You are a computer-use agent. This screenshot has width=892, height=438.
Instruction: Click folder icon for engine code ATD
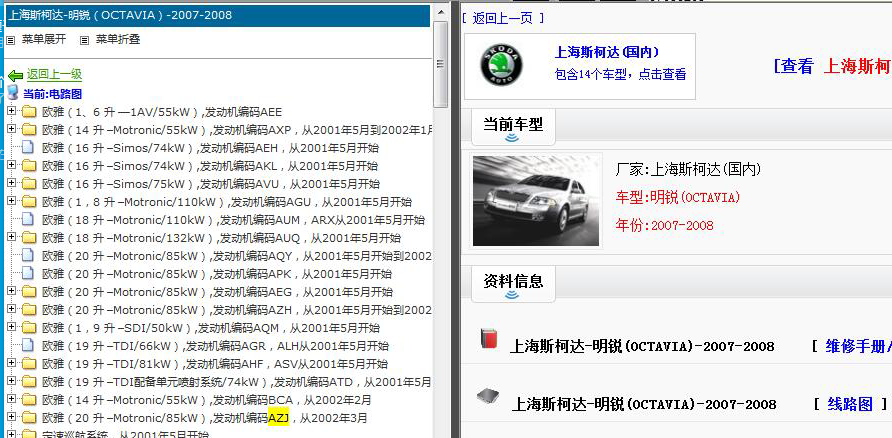click(28, 381)
